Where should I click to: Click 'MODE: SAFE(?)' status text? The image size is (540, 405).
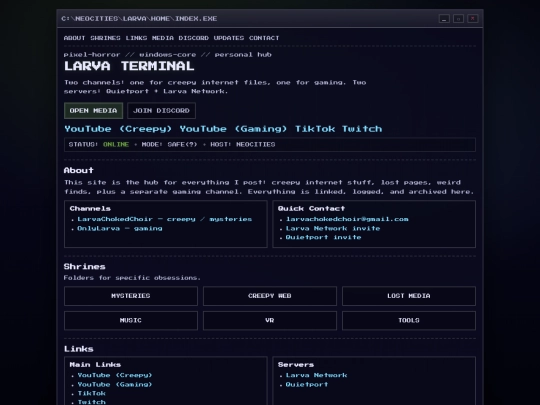tap(169, 145)
